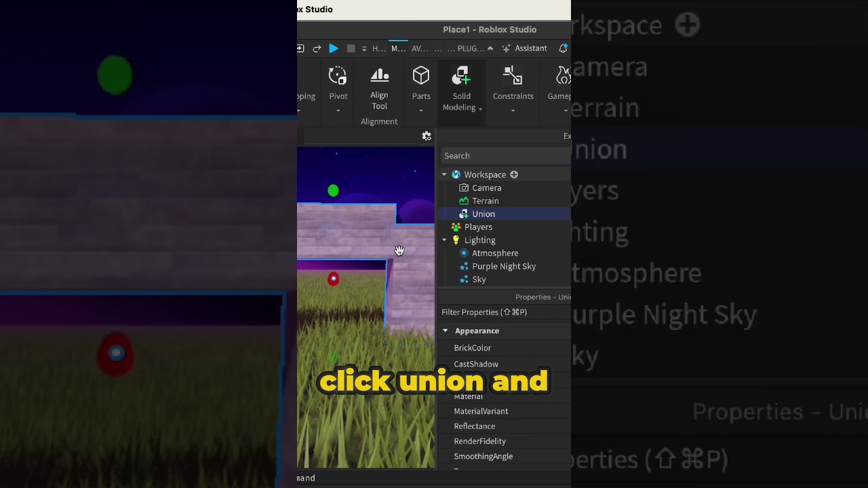Select Players in the Explorer
The height and width of the screenshot is (488, 868).
click(478, 227)
